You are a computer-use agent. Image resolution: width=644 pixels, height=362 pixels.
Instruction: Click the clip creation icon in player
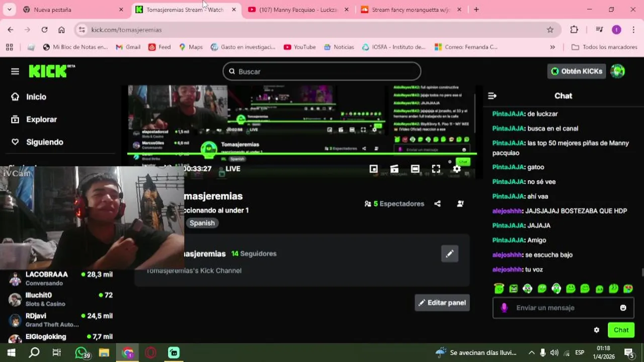click(394, 169)
